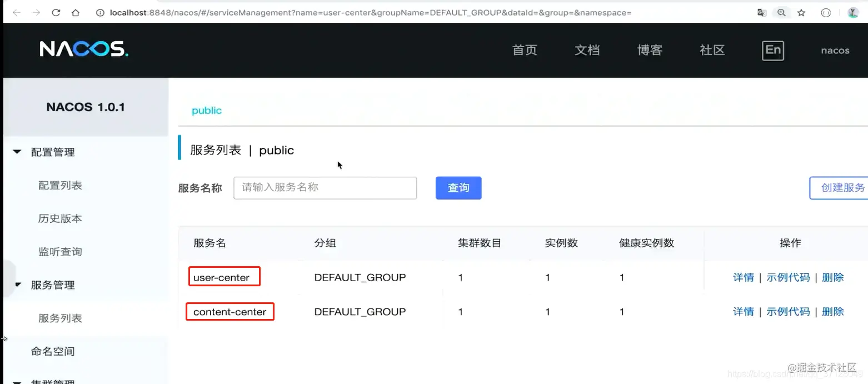Open 示例代码 for user-center
The height and width of the screenshot is (384, 868).
pos(788,277)
